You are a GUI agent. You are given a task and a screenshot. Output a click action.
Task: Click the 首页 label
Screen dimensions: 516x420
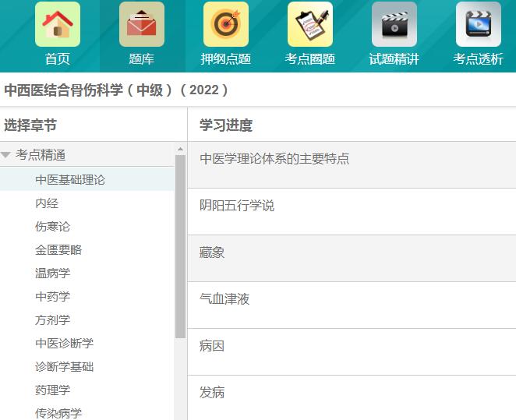tap(58, 59)
